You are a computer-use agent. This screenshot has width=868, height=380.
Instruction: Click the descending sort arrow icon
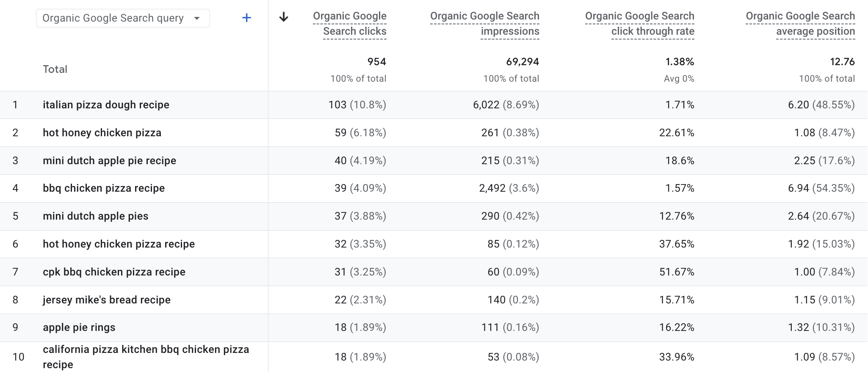(284, 17)
